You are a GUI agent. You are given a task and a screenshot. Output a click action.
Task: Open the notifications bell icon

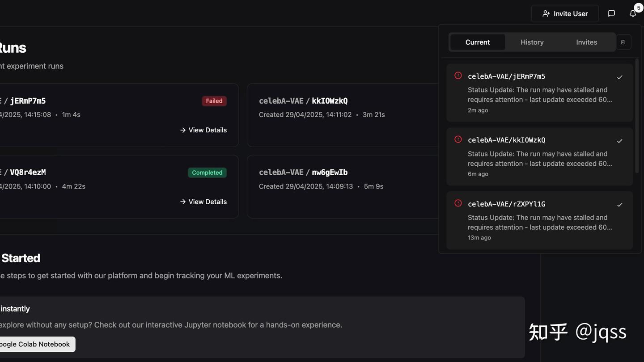(633, 13)
